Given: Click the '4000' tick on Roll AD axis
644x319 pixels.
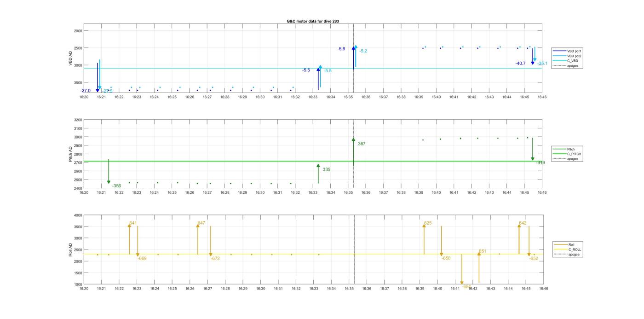Looking at the screenshot, I should [78, 215].
